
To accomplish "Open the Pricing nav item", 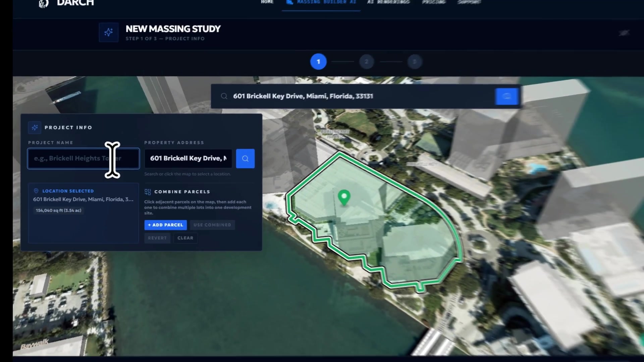I will [x=434, y=2].
